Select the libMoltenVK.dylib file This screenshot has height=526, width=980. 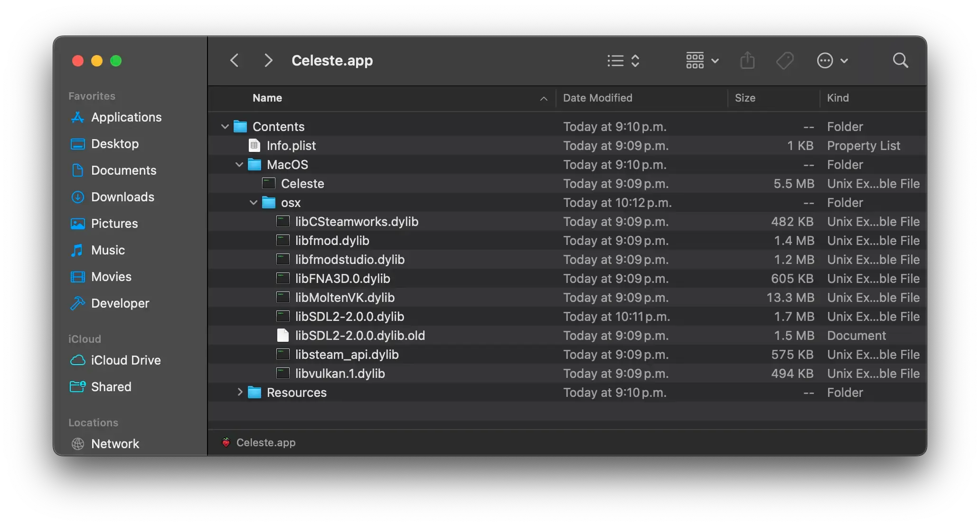pyautogui.click(x=345, y=298)
